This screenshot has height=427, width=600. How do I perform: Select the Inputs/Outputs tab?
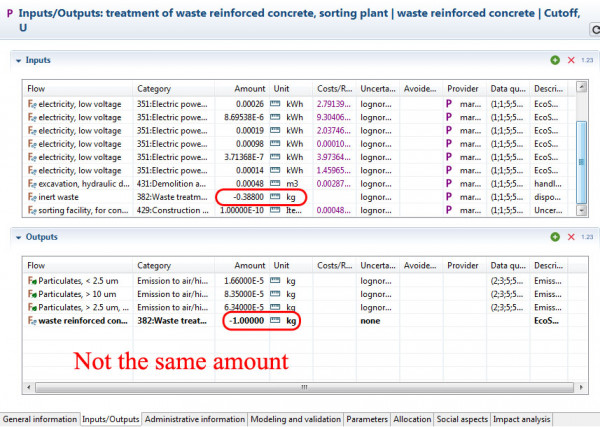(111, 419)
